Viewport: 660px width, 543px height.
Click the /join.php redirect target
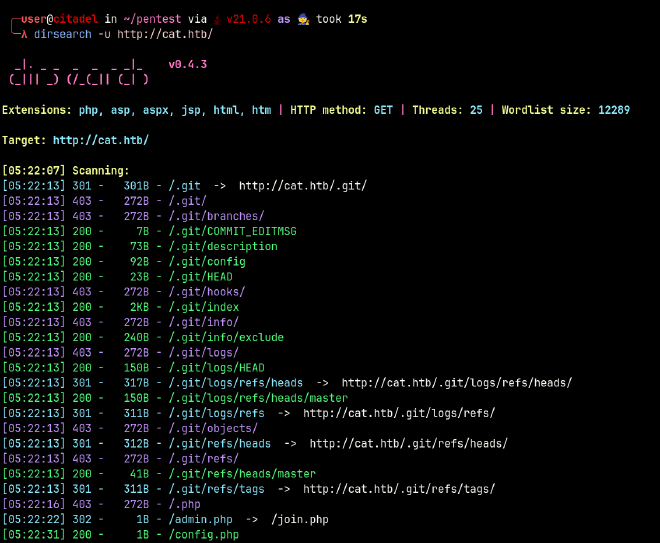[x=300, y=519]
